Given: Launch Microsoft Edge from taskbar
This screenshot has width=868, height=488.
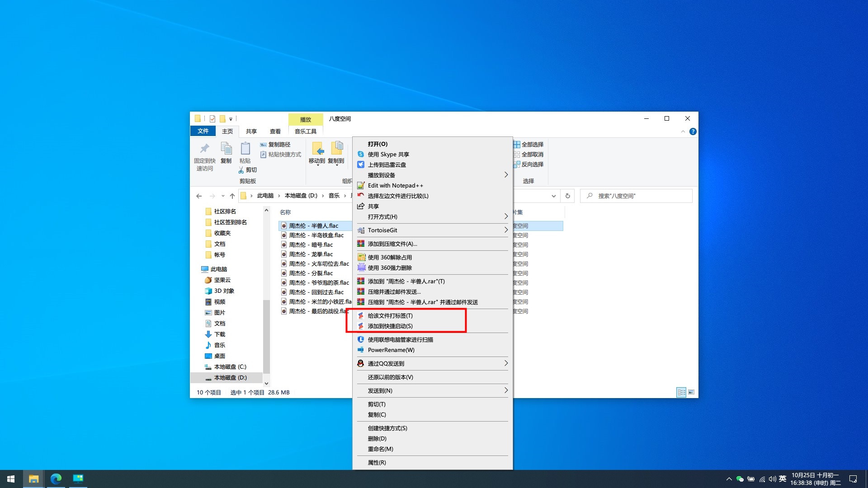Looking at the screenshot, I should [x=56, y=479].
